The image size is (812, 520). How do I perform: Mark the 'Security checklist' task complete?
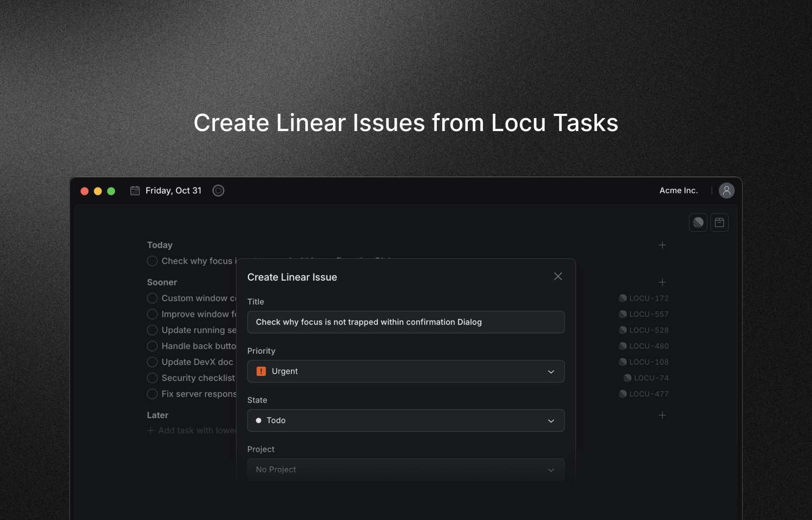coord(152,378)
